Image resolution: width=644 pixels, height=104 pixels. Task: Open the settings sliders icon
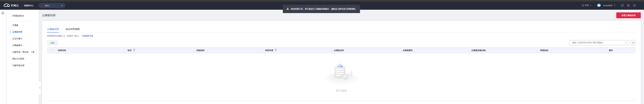point(628,6)
